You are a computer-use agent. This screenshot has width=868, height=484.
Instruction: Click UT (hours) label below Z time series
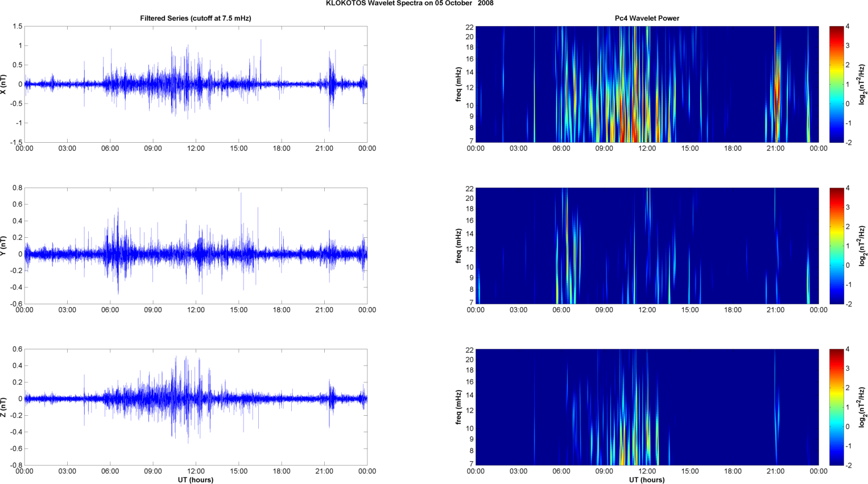(196, 480)
